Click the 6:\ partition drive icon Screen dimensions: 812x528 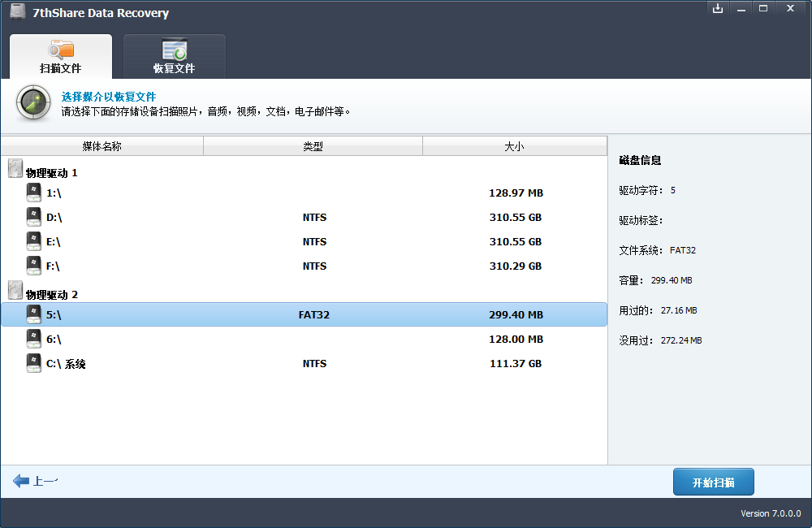33,339
